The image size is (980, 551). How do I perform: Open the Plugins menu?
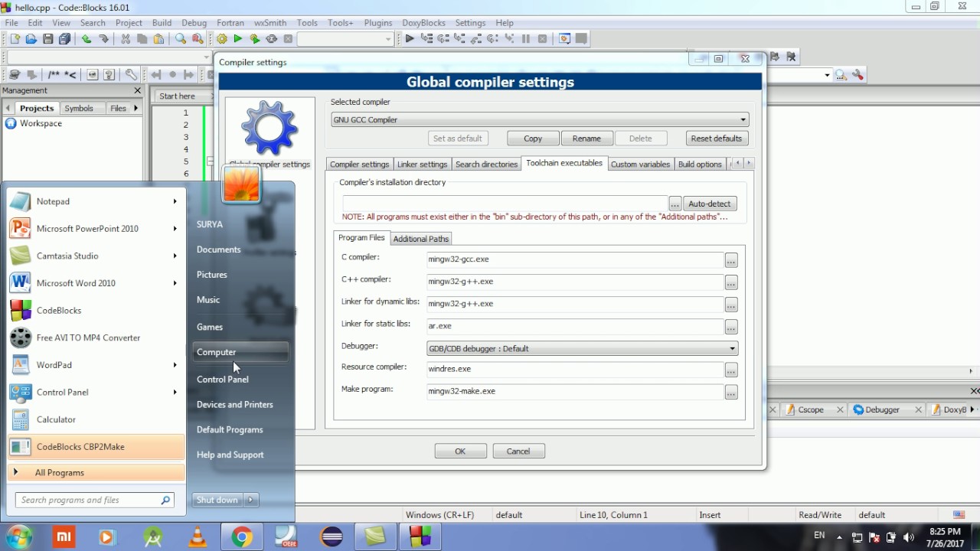pos(377,23)
